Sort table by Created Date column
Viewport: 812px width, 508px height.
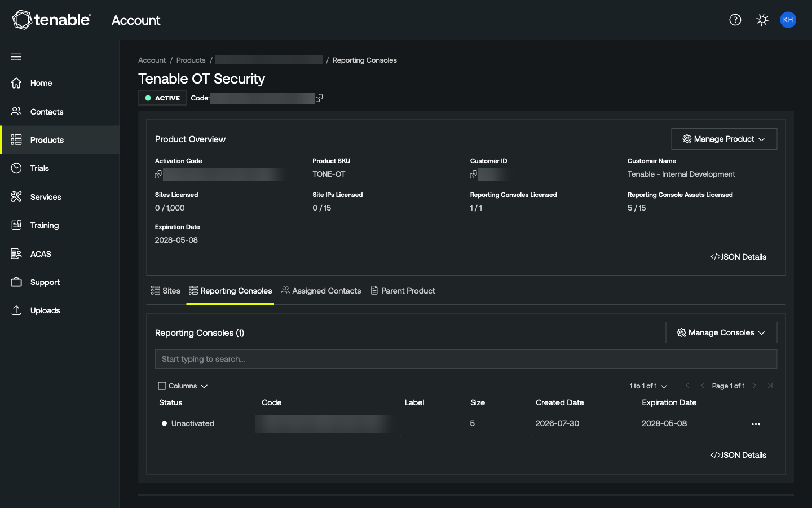tap(559, 402)
